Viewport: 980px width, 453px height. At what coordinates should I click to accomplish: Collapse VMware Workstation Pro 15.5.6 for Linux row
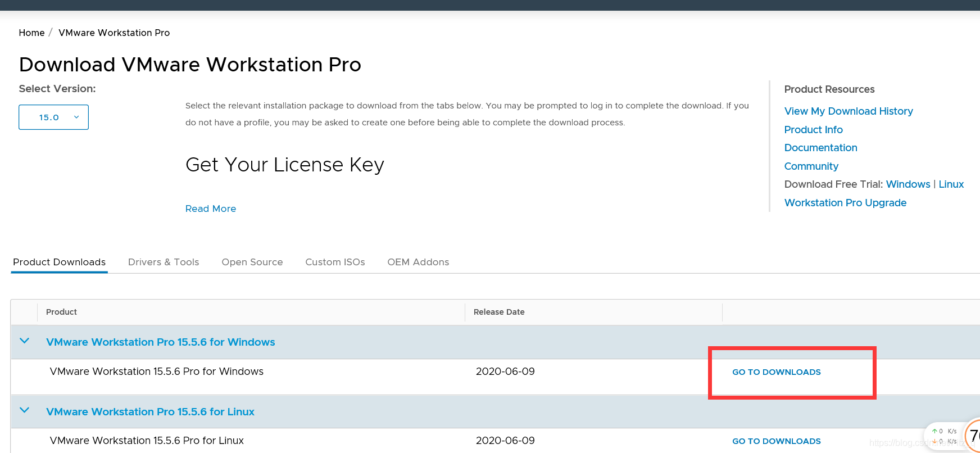tap(24, 410)
